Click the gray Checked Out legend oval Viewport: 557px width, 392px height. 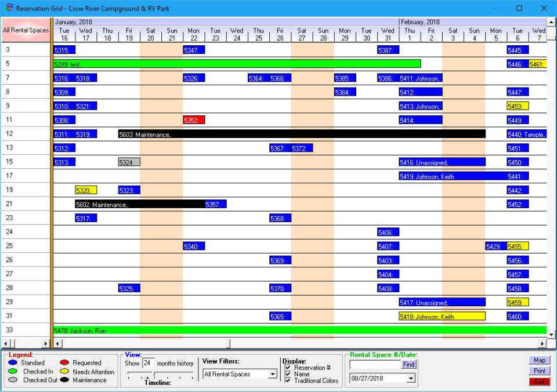pos(12,380)
